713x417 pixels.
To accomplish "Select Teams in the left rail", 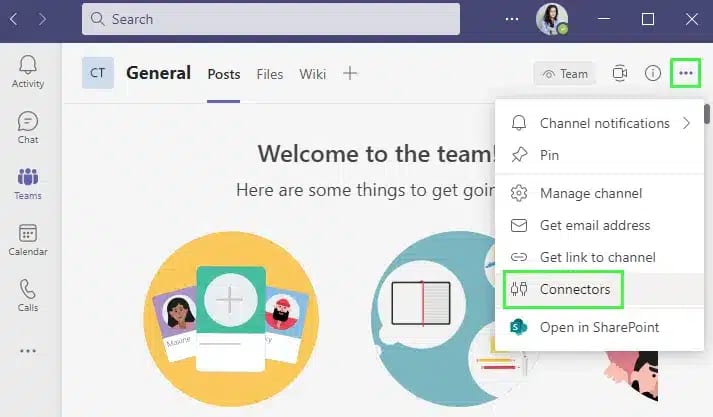I will point(28,184).
